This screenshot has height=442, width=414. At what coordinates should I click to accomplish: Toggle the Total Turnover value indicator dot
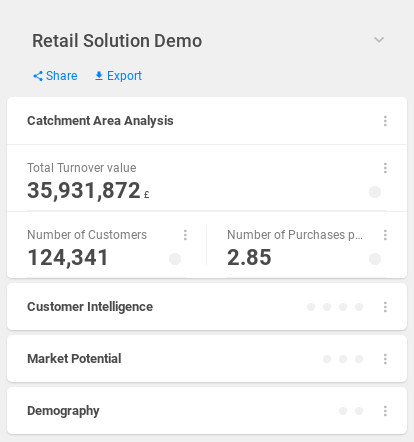pos(375,192)
